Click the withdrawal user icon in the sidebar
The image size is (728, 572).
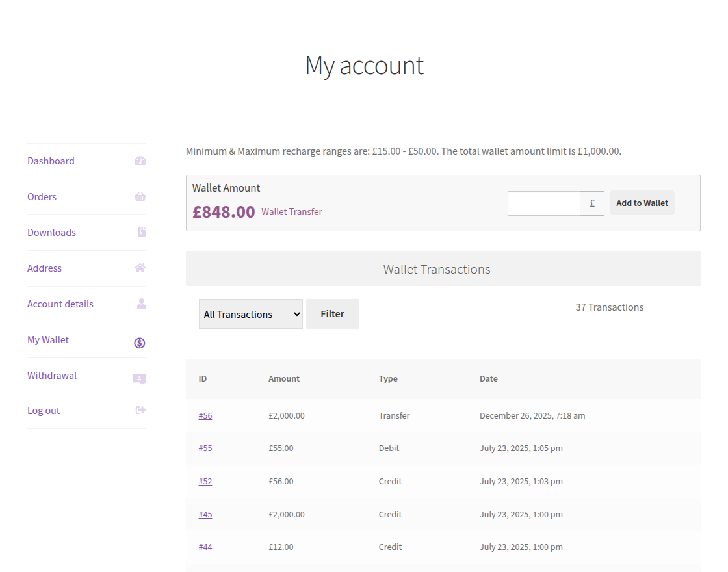(x=139, y=378)
